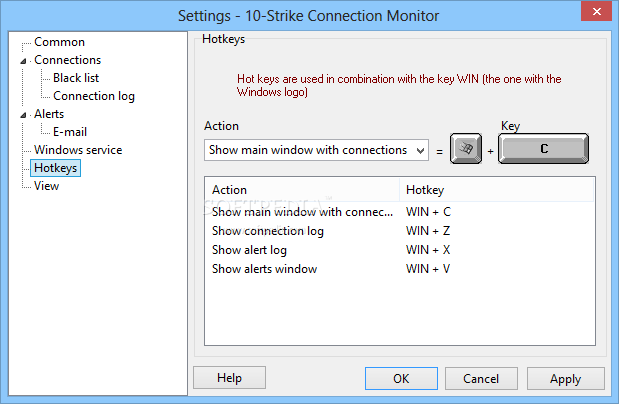
Task: Click the Help button
Action: 229,378
